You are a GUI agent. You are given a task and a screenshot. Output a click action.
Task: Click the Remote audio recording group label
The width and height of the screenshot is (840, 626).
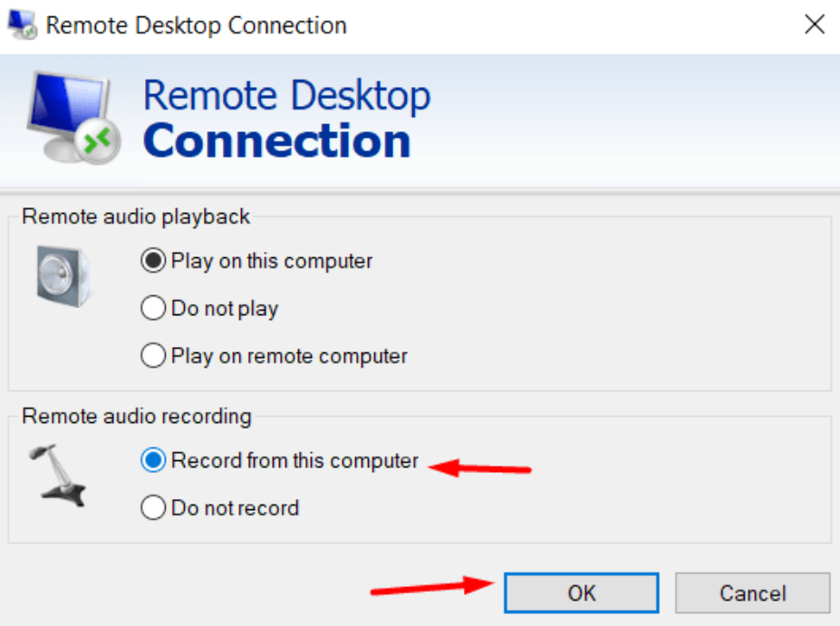[137, 417]
